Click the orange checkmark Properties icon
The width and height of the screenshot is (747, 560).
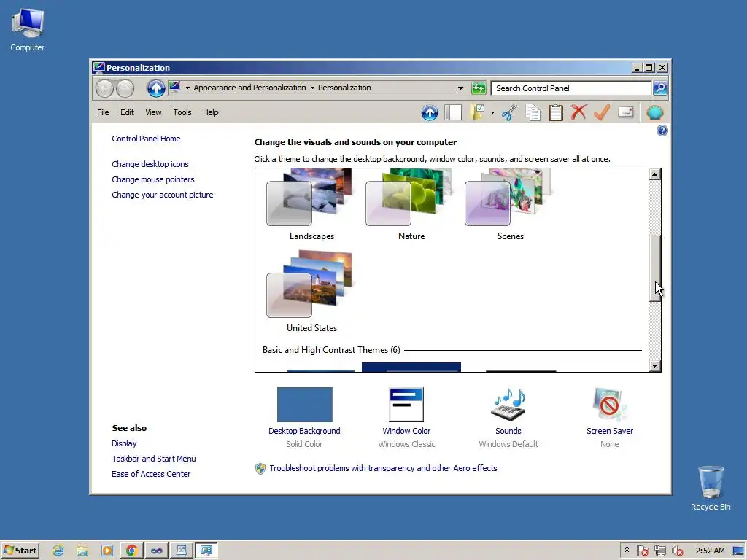(602, 112)
